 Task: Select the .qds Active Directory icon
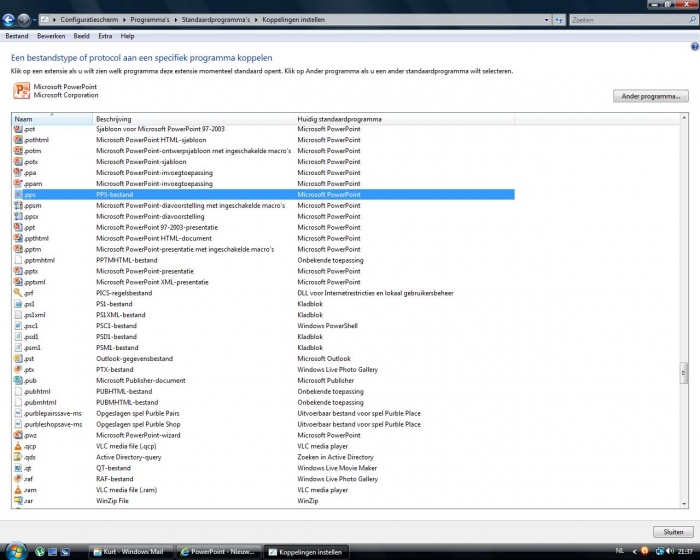click(18, 457)
